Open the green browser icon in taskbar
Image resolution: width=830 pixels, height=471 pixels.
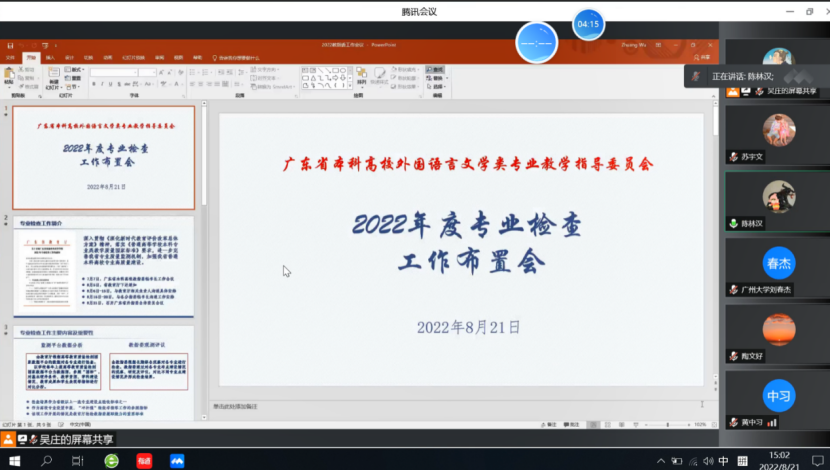112,461
